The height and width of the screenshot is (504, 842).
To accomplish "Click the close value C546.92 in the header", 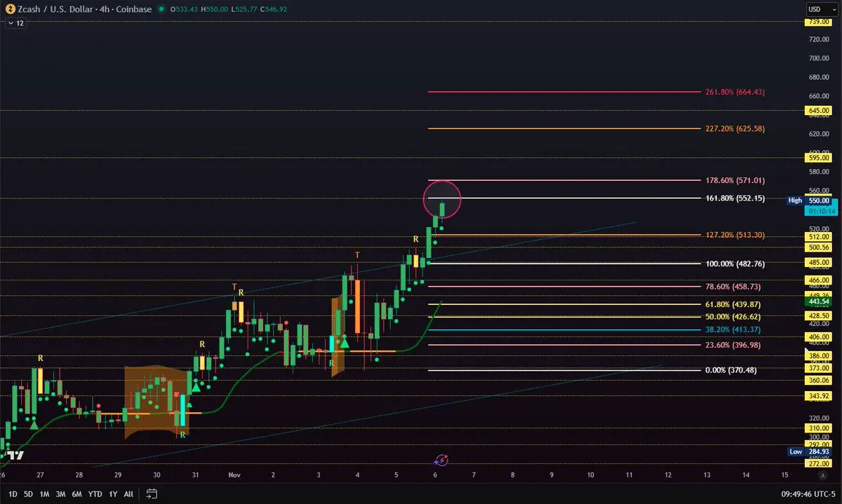I will click(272, 10).
